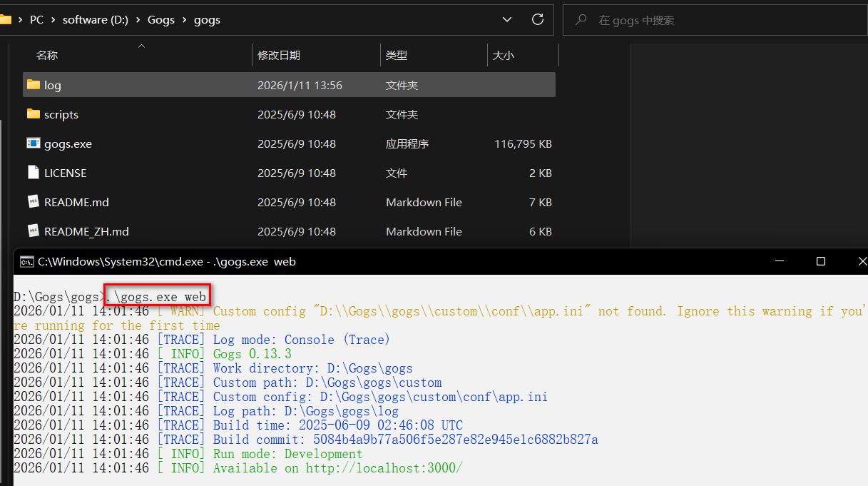Viewport: 868px width, 486px height.
Task: Expand the chevron after software (D:)
Action: pos(138,20)
